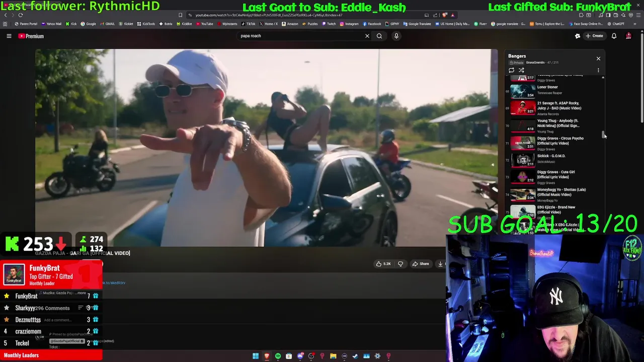Like the video with thumbs up
The image size is (644, 362).
click(383, 264)
